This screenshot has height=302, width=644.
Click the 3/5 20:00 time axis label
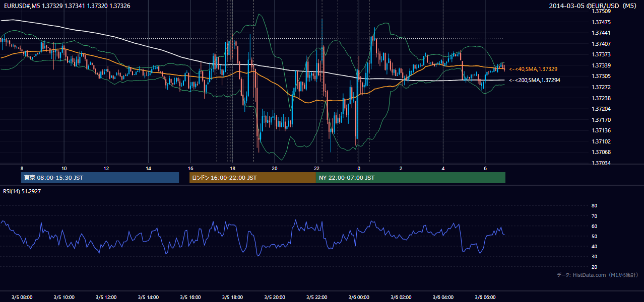pyautogui.click(x=275, y=297)
